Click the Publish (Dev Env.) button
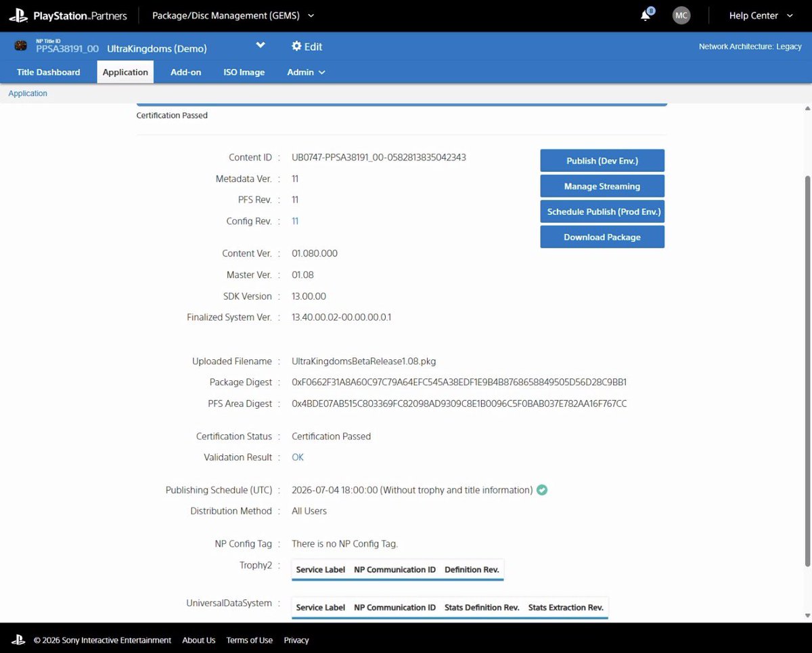The width and height of the screenshot is (812, 653). [602, 160]
